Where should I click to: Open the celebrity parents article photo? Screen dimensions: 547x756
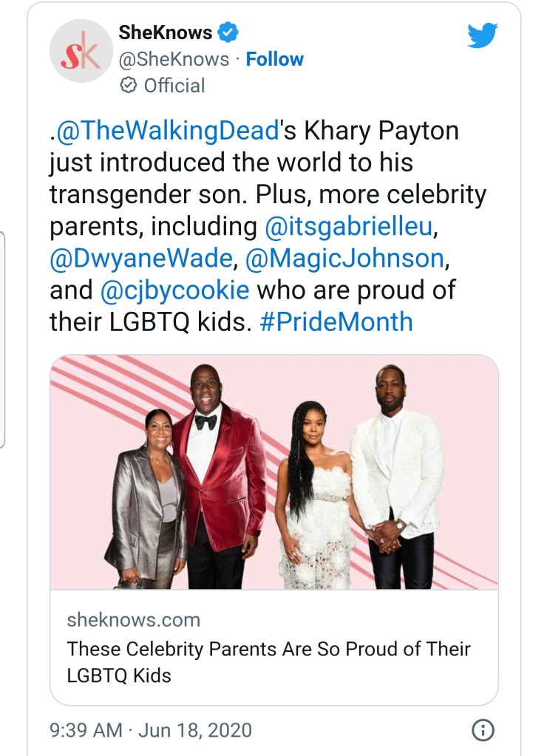[273, 471]
